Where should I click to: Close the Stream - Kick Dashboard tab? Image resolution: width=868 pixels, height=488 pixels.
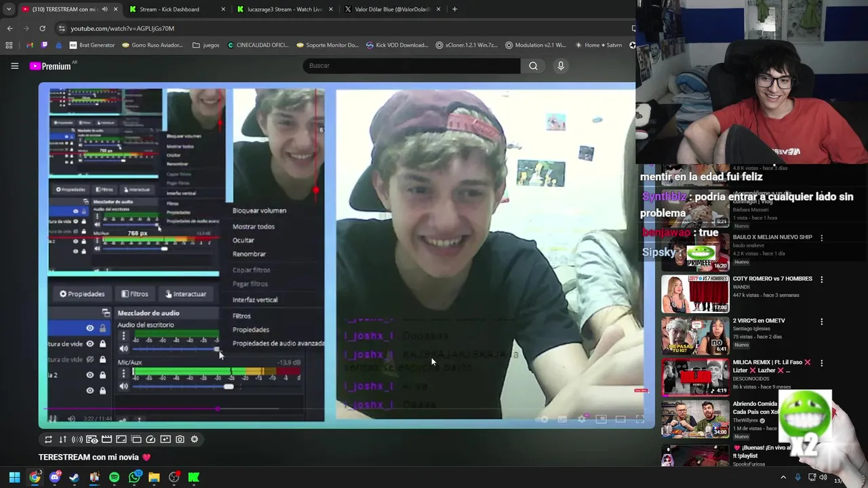(223, 9)
